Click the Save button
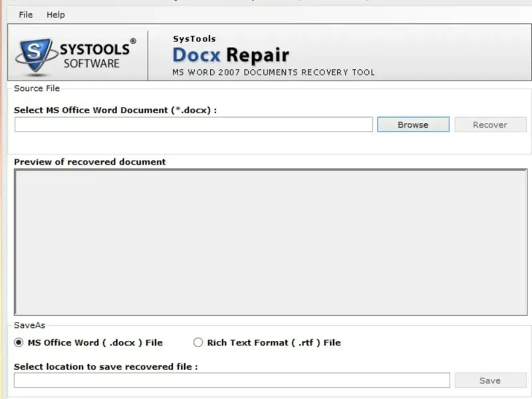532x399 pixels. [x=490, y=380]
